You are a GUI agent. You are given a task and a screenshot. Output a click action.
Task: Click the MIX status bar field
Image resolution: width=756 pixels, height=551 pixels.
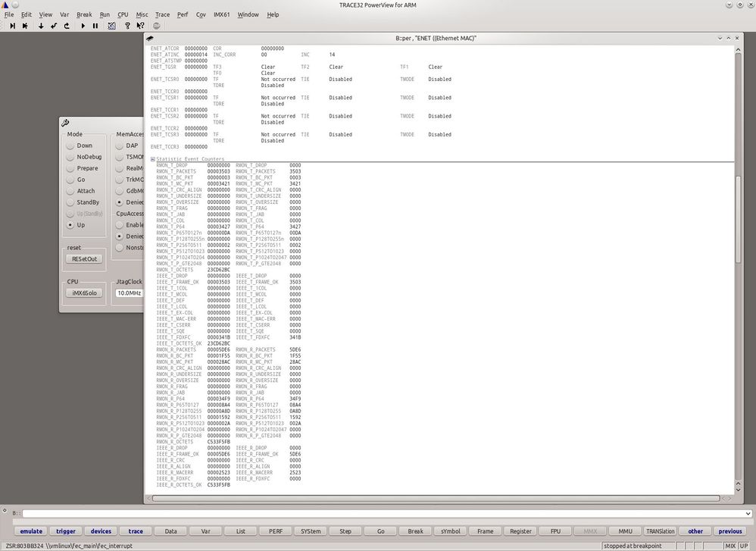[730, 546]
